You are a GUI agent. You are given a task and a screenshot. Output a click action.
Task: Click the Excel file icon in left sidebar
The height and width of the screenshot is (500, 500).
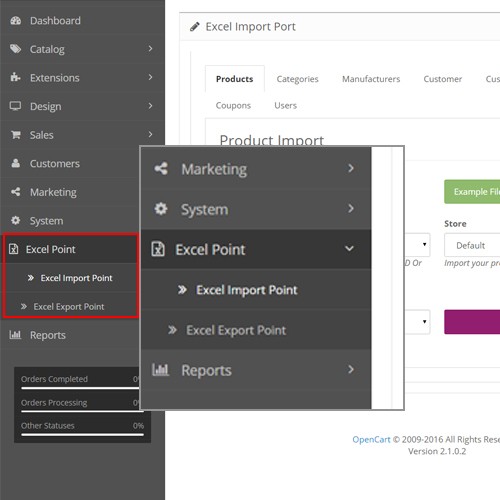click(x=13, y=249)
